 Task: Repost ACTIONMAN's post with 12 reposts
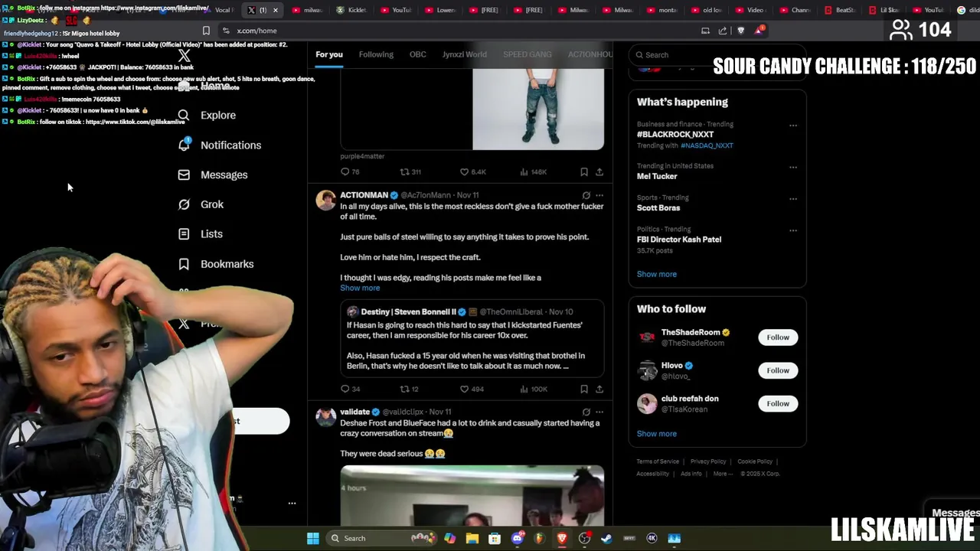point(410,389)
